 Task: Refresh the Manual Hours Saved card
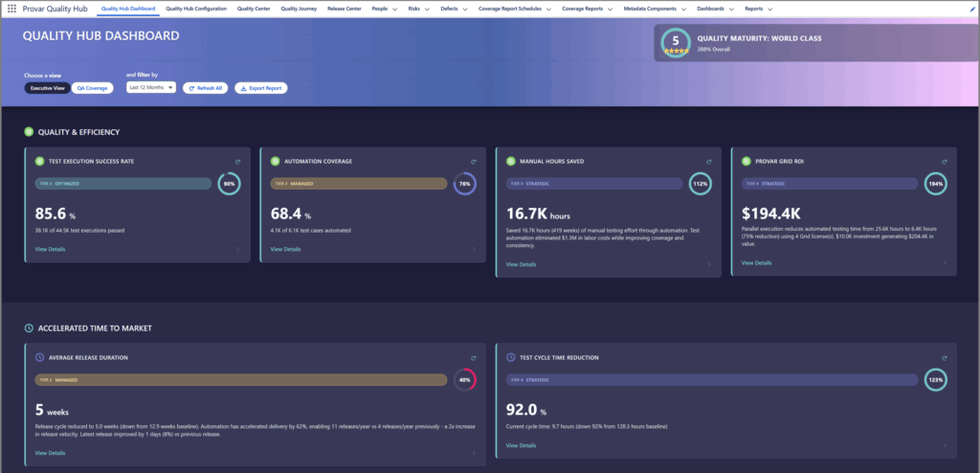708,161
